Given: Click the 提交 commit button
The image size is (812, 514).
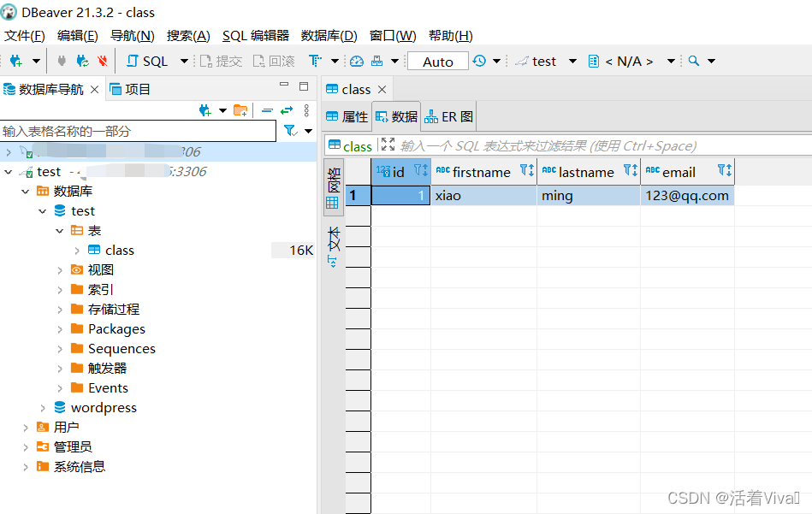Looking at the screenshot, I should click(221, 61).
